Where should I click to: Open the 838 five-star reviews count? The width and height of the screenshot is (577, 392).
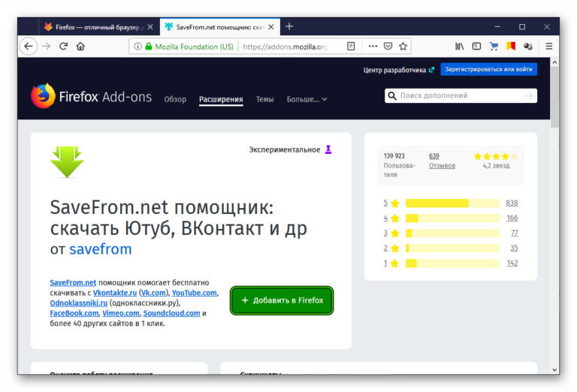tap(512, 203)
